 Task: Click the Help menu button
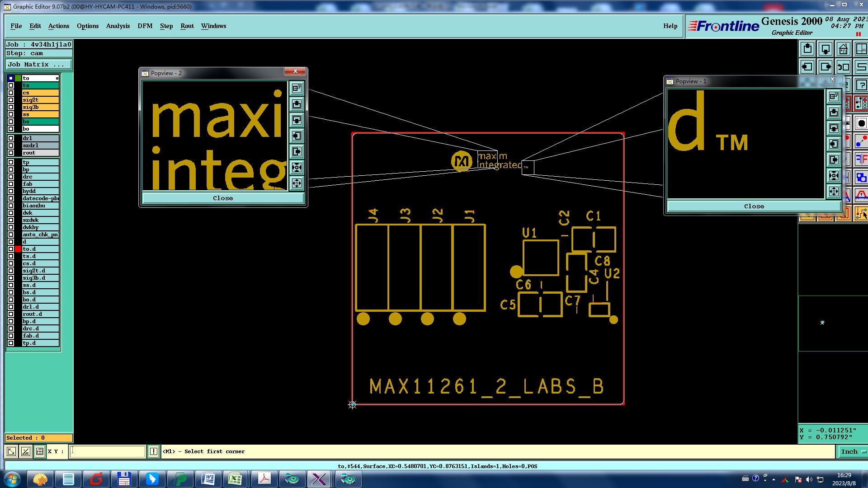tap(670, 26)
